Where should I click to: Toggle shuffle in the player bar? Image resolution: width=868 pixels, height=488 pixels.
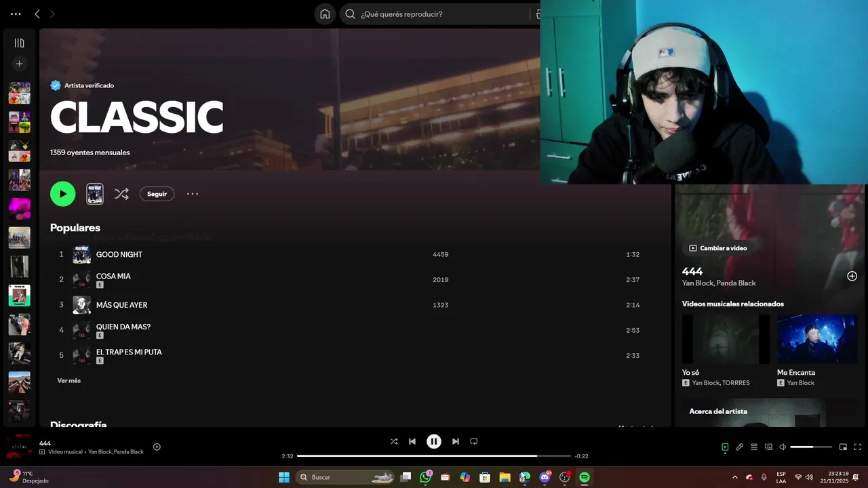coord(394,441)
